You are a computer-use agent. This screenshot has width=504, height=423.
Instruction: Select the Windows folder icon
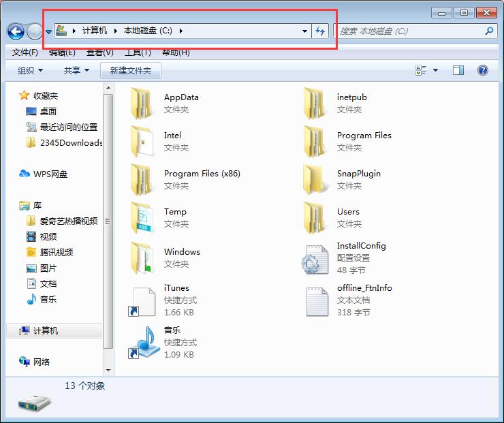tap(142, 257)
